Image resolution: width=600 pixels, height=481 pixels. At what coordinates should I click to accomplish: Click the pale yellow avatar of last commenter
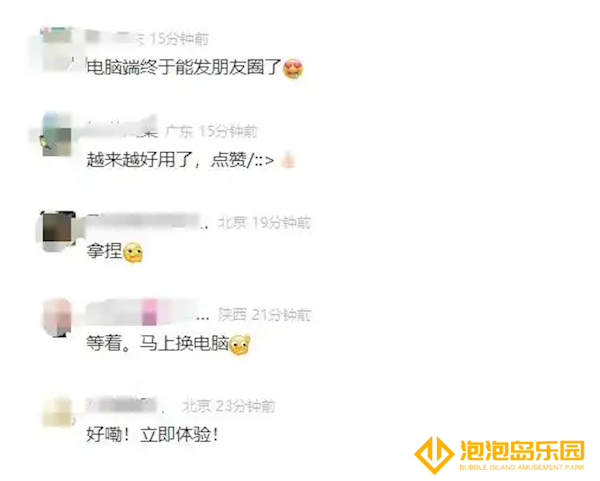coord(57,413)
